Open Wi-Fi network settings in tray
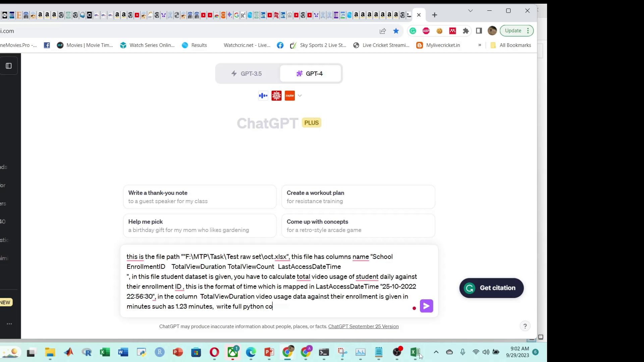Viewport: 644px width, 362px height. (x=476, y=352)
